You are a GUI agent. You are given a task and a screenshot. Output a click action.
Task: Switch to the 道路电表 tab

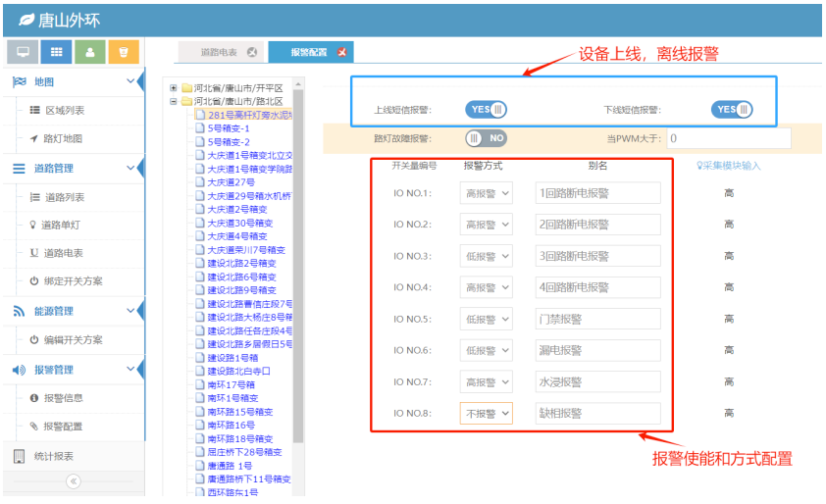(218, 53)
